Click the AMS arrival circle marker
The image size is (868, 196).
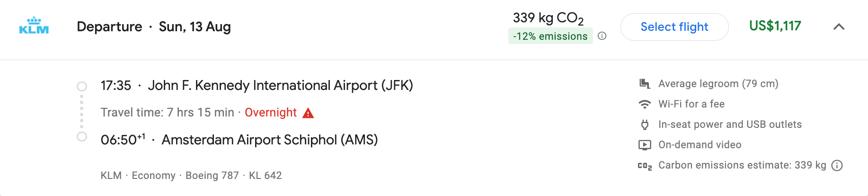coord(82,137)
